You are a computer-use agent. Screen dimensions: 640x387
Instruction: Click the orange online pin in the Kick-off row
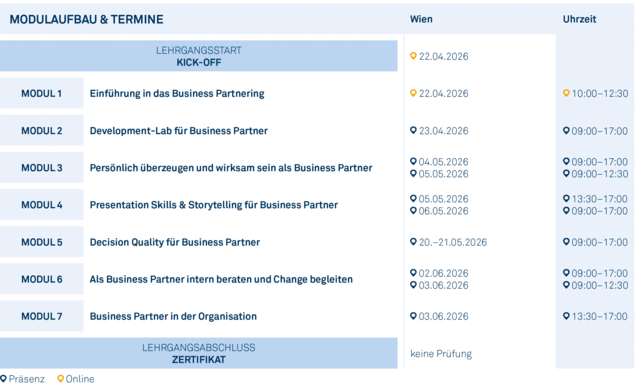(413, 56)
